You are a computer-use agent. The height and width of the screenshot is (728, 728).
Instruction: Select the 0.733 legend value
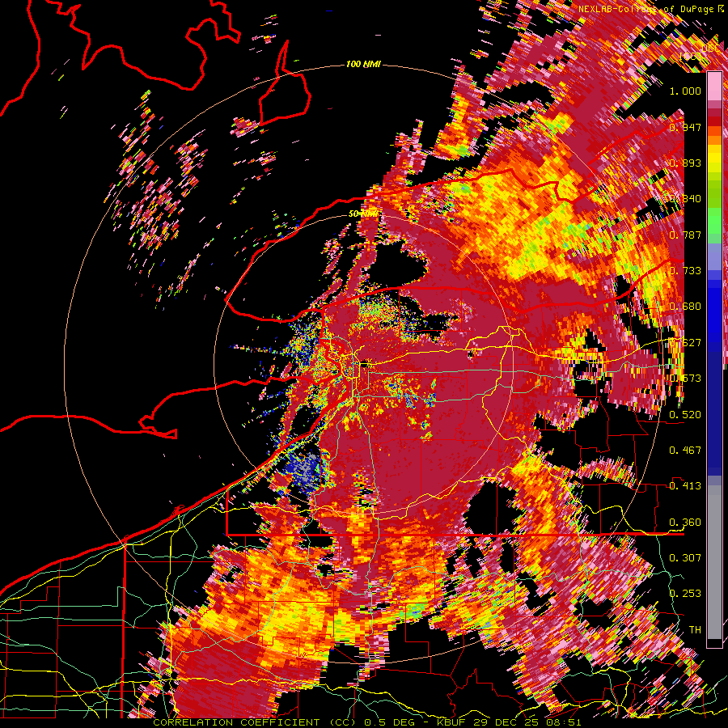click(x=685, y=271)
